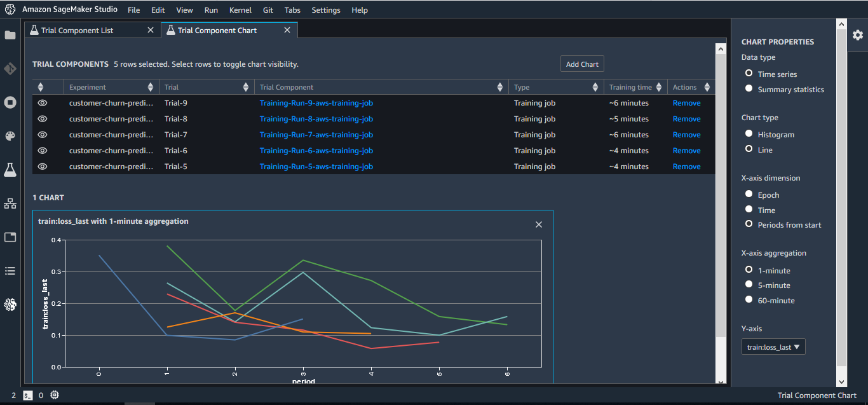Click the kernel usage icon in status bar

(x=55, y=395)
